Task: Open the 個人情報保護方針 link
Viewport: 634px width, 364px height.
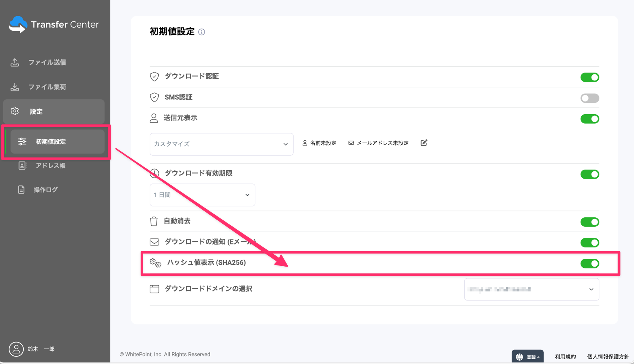Action: tap(608, 357)
